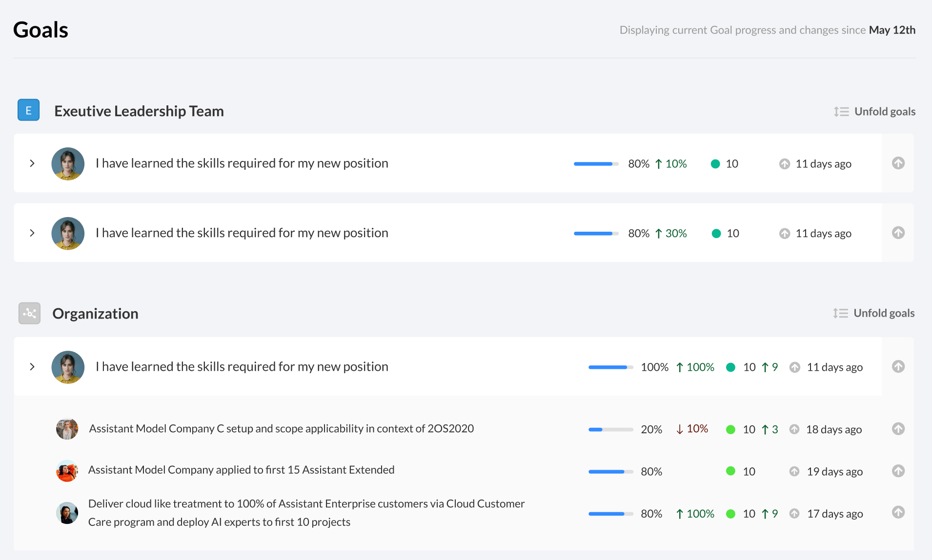The height and width of the screenshot is (560, 932).
Task: Click the 100% progress bar of Organization goal
Action: tap(611, 367)
